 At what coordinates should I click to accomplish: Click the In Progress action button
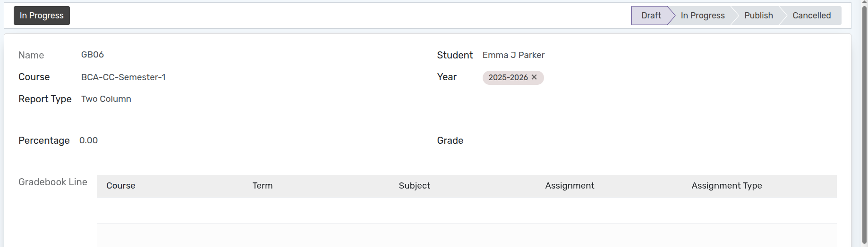tap(42, 16)
